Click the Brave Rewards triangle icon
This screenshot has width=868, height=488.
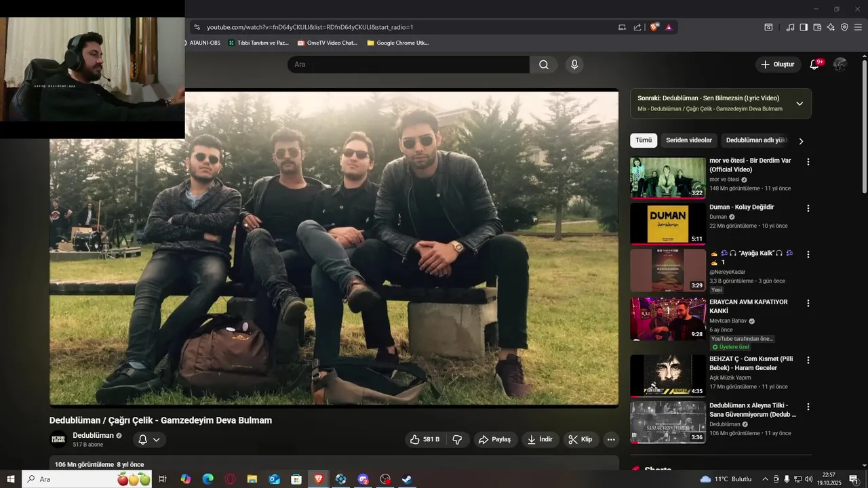click(669, 27)
